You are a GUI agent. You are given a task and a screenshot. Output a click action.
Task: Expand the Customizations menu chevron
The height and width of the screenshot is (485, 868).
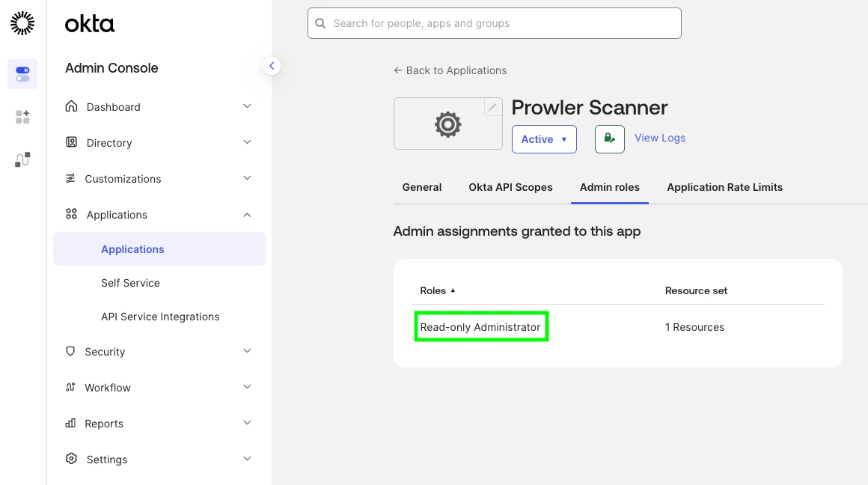248,178
